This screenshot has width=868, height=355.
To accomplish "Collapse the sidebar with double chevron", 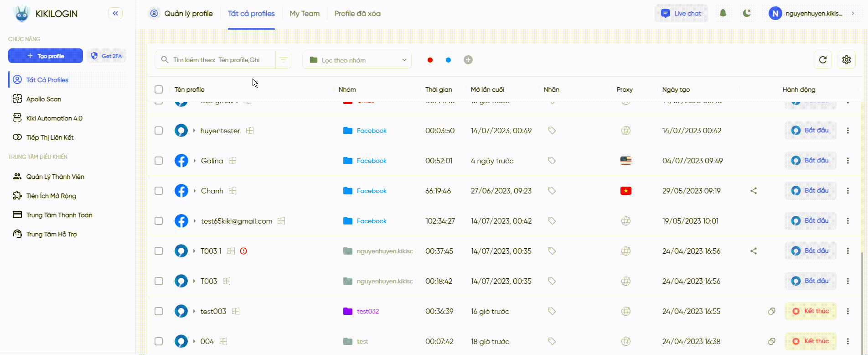I will [x=115, y=13].
